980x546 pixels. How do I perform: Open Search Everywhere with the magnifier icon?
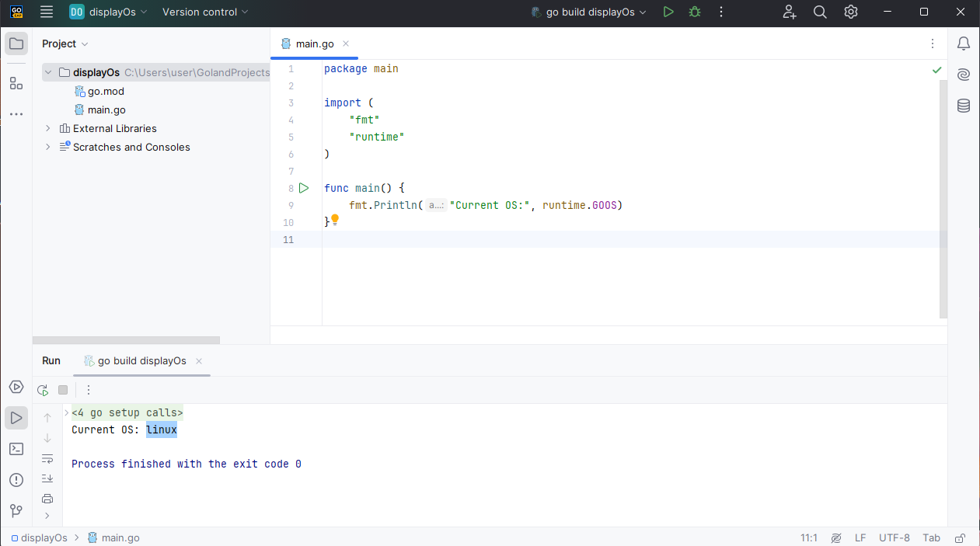click(819, 12)
